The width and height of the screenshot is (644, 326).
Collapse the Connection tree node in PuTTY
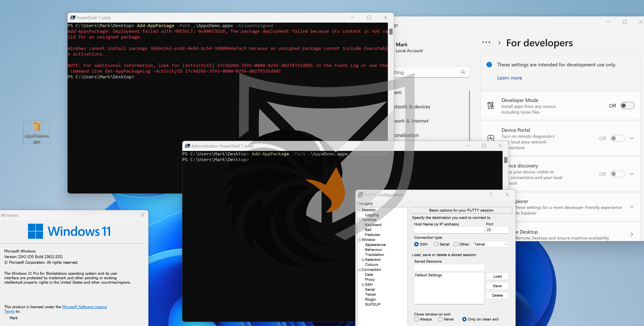(360, 270)
